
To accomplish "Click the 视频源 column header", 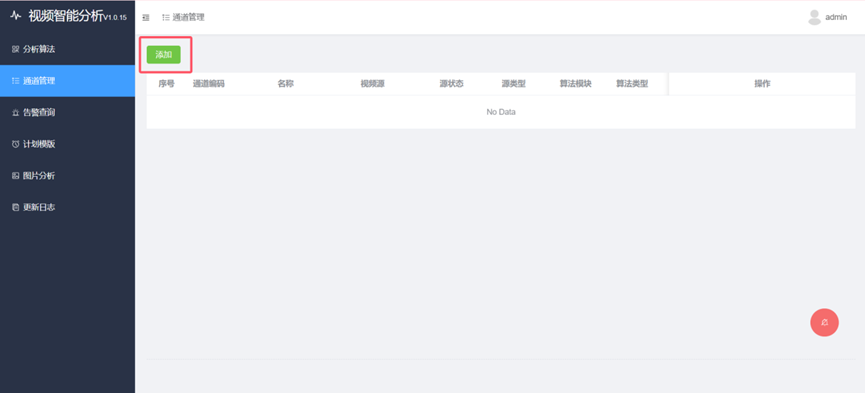I will pyautogui.click(x=372, y=84).
